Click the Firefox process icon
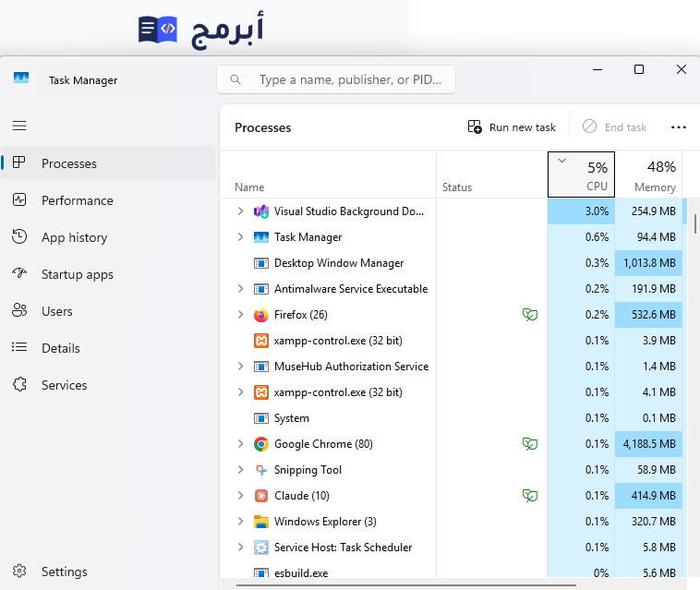The width and height of the screenshot is (700, 590). 261,315
